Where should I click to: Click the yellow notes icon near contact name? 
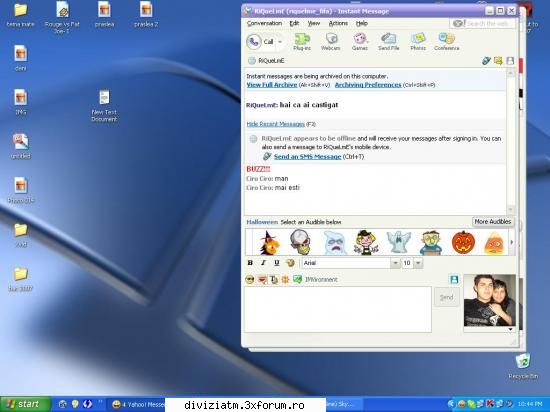(498, 61)
